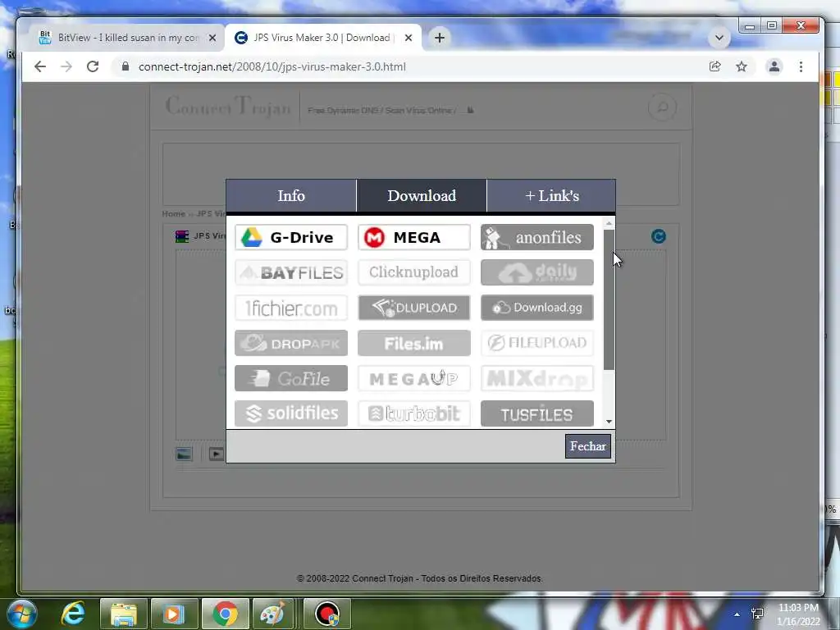Switch to the Download tab
This screenshot has height=630, width=840.
pyautogui.click(x=422, y=196)
